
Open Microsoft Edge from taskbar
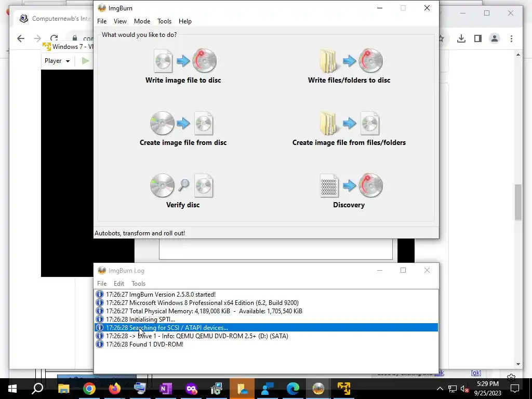click(293, 389)
